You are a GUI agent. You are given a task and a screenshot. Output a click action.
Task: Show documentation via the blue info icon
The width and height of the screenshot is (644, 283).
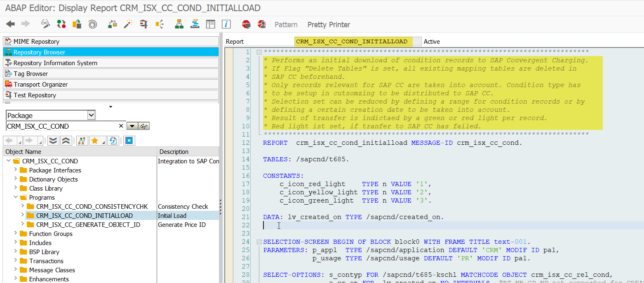tap(226, 24)
